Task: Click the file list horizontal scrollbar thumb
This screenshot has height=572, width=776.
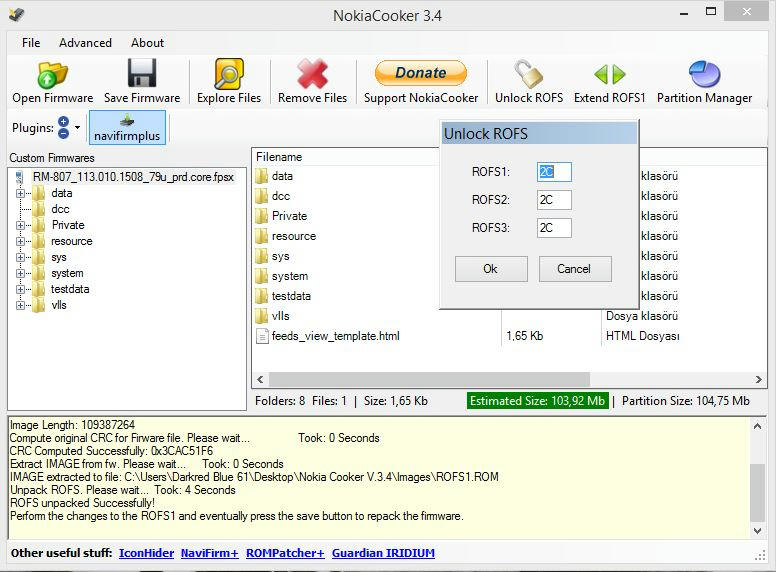Action: tap(429, 380)
